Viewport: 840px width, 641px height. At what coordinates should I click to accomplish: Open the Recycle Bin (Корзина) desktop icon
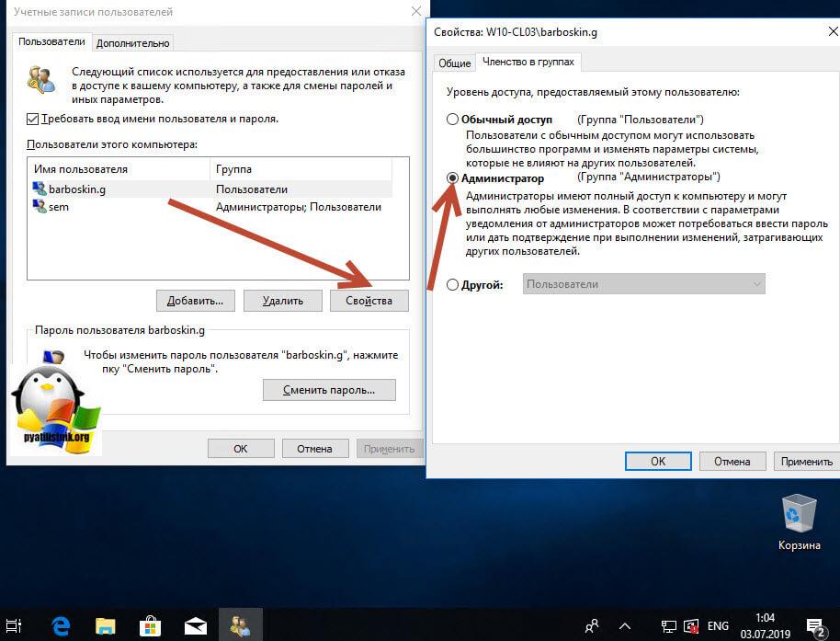point(799,521)
